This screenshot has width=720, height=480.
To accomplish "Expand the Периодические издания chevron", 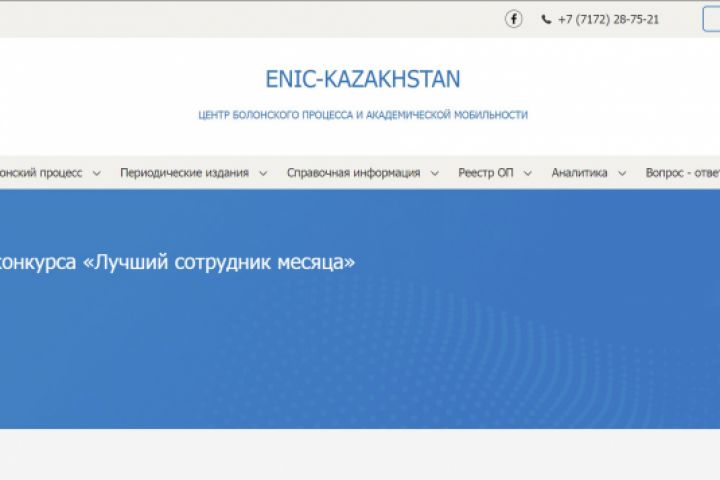I will pos(263,174).
